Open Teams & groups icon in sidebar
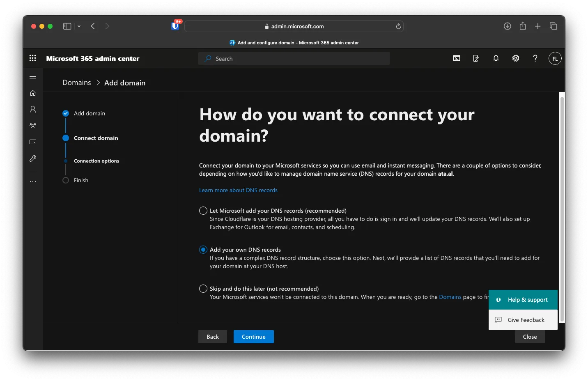The height and width of the screenshot is (381, 588). pos(33,126)
